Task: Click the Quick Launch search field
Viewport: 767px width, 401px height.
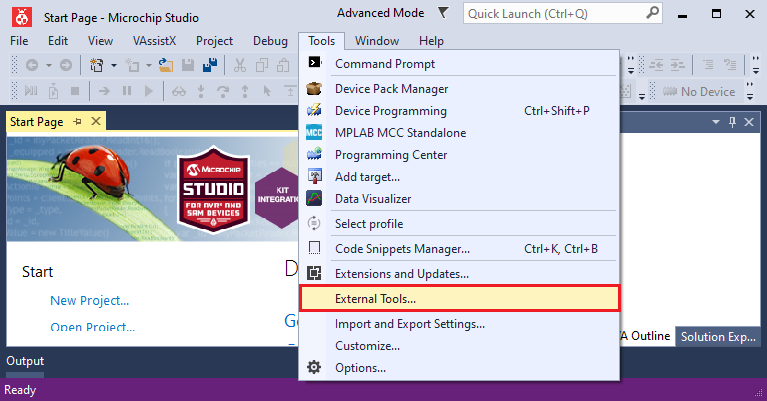Action: (563, 14)
